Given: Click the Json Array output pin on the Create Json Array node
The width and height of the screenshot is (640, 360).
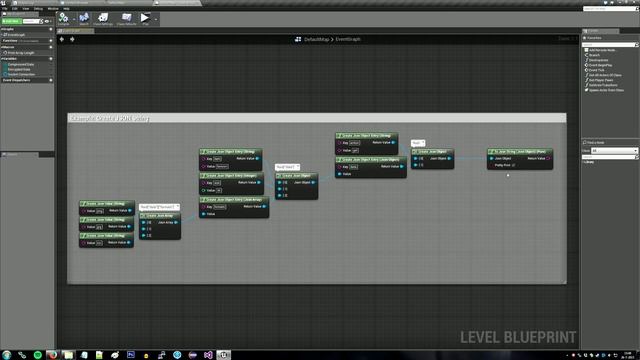Looking at the screenshot, I should point(176,222).
